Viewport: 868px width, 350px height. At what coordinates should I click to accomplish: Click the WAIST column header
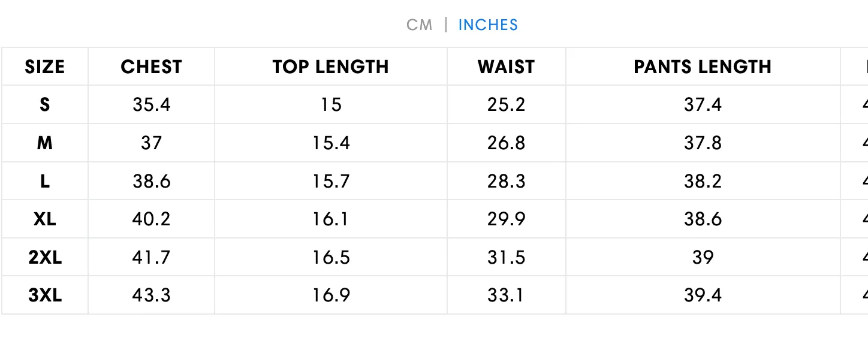[507, 67]
